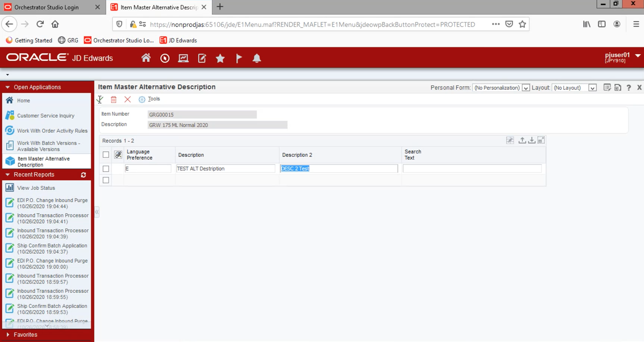Switch to Orchestrator Studio Login tab
The width and height of the screenshot is (644, 342).
click(47, 7)
